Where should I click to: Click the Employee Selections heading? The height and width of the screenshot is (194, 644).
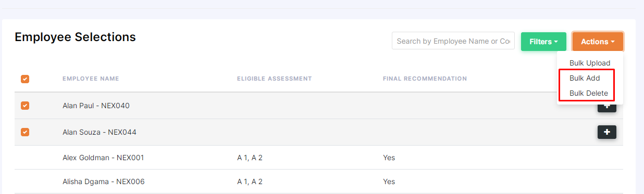75,37
